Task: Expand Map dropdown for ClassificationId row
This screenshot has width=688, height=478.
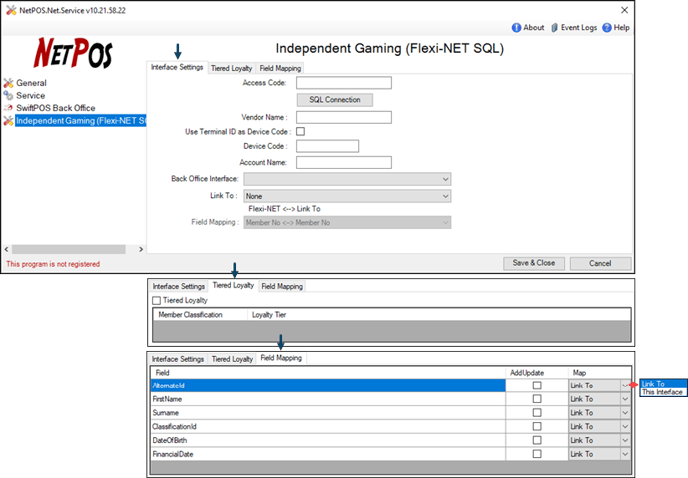Action: pyautogui.click(x=625, y=426)
